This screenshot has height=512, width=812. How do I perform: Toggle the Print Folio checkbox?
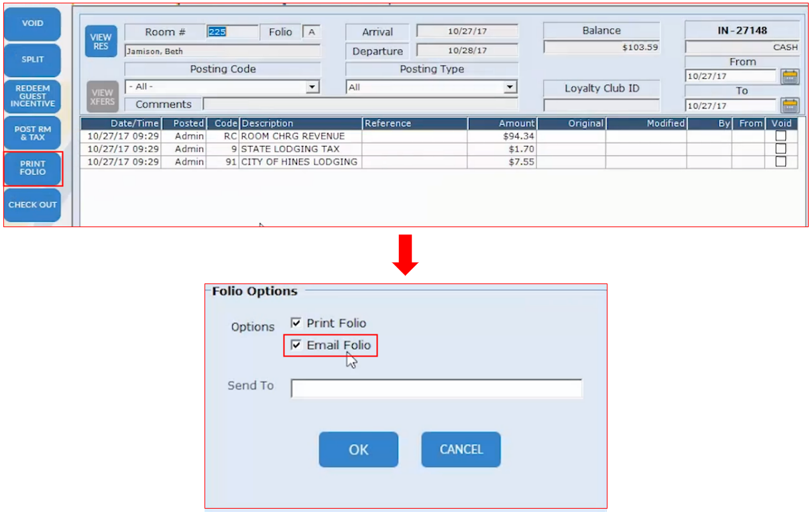tap(296, 323)
